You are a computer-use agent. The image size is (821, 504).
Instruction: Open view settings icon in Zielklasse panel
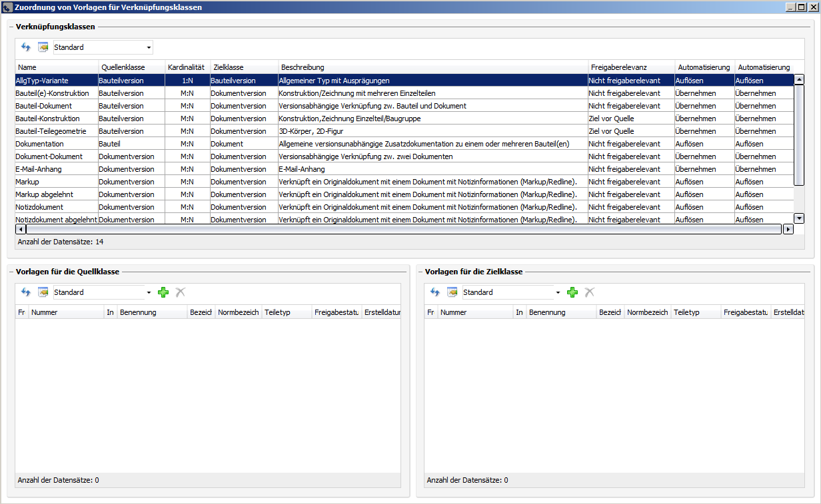tap(452, 292)
